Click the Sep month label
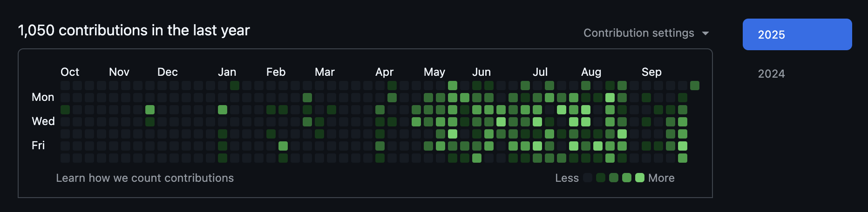Viewport: 868px width, 212px height. click(x=651, y=72)
